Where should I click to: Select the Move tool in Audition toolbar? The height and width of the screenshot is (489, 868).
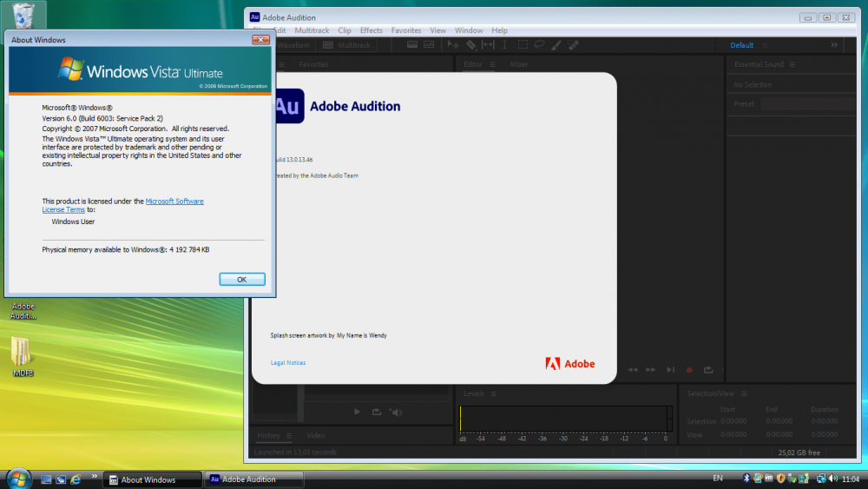pos(453,45)
